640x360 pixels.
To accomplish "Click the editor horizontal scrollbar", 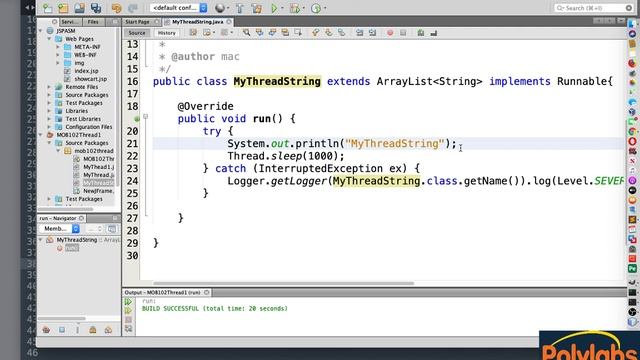I will (x=284, y=283).
